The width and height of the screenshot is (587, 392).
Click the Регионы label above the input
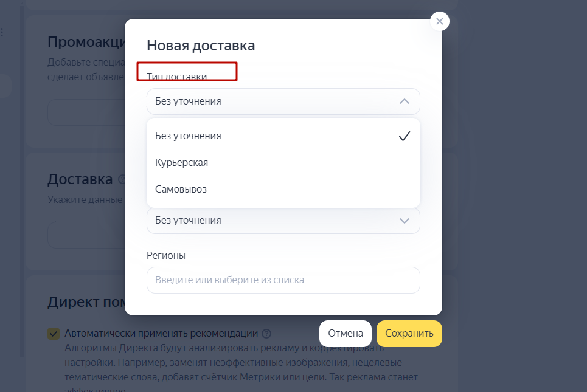[x=166, y=255]
